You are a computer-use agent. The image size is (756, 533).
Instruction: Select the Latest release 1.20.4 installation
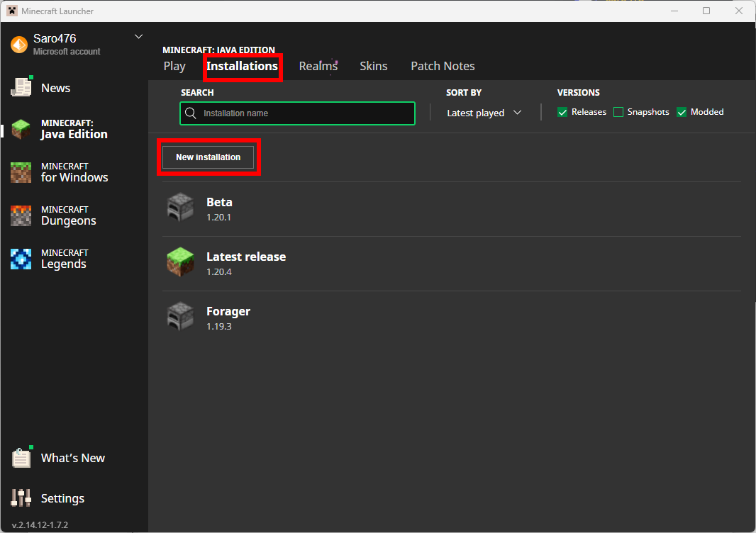pos(451,264)
